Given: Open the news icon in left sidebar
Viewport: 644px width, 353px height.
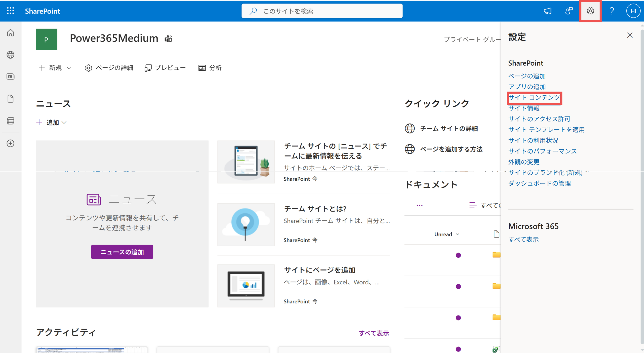Looking at the screenshot, I should click(x=10, y=76).
